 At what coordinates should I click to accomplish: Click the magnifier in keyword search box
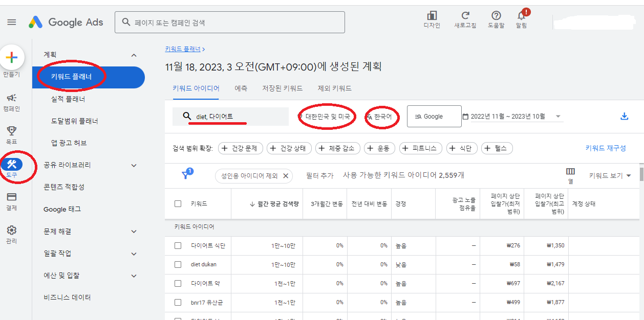tap(187, 117)
